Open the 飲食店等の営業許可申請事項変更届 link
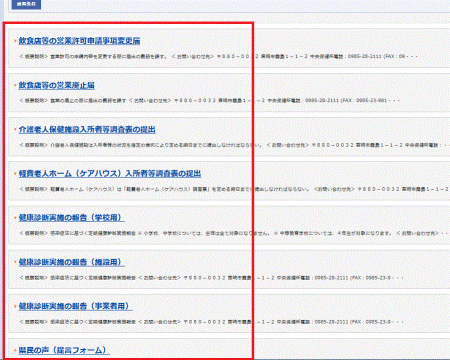 (x=79, y=41)
